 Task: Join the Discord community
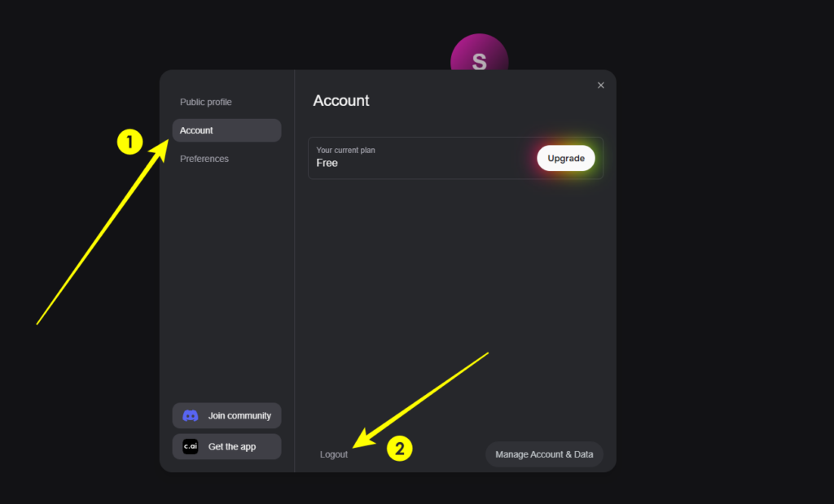click(x=226, y=416)
